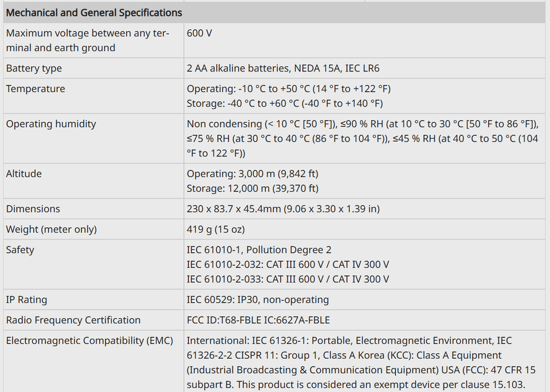Click the 600 V maximum voltage value

click(x=199, y=33)
